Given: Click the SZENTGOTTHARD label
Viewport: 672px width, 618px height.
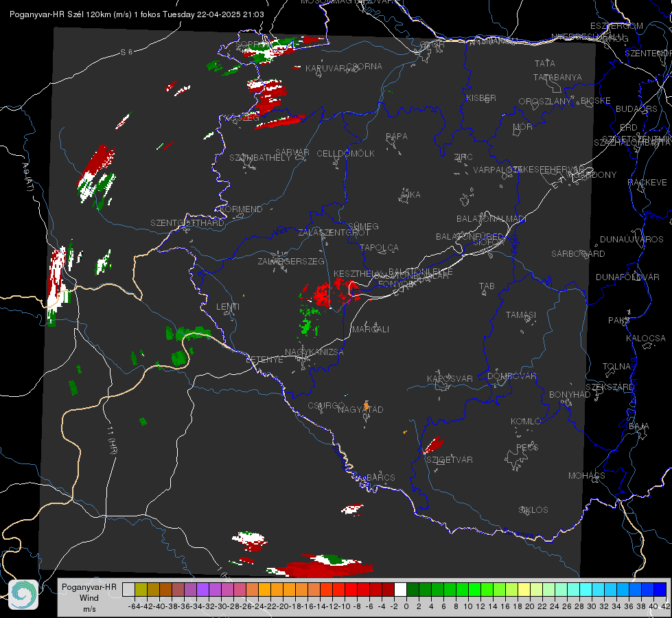Looking at the screenshot, I should (x=187, y=223).
